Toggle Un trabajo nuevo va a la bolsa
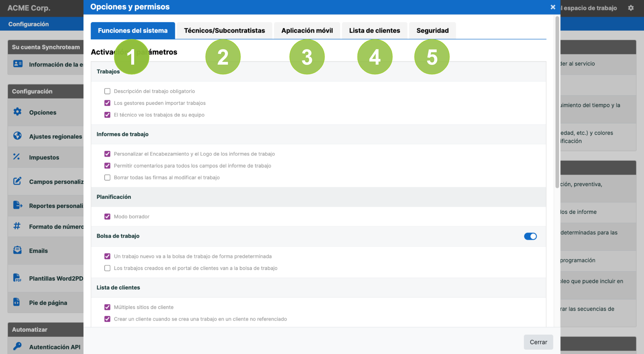644x354 pixels. [107, 256]
